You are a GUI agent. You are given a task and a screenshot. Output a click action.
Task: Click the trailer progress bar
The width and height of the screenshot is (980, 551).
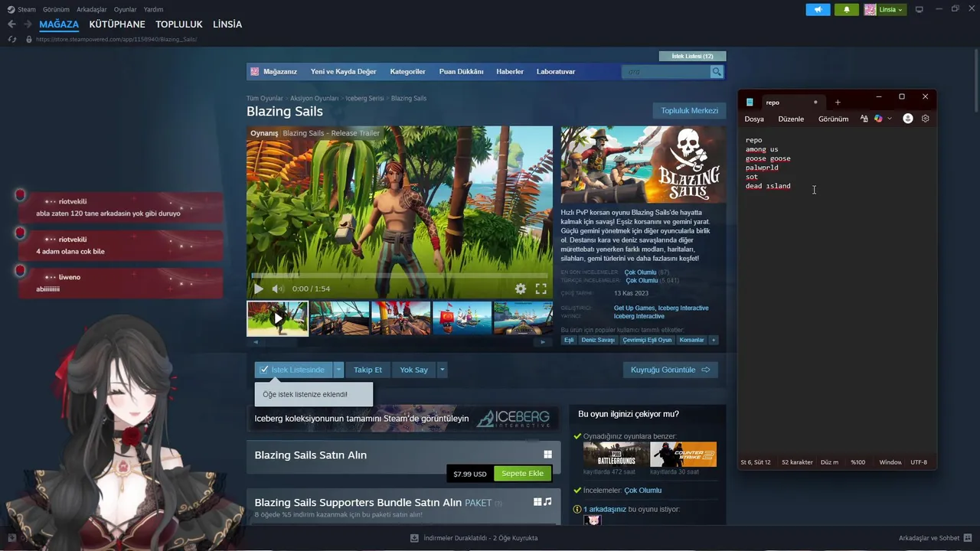399,275
